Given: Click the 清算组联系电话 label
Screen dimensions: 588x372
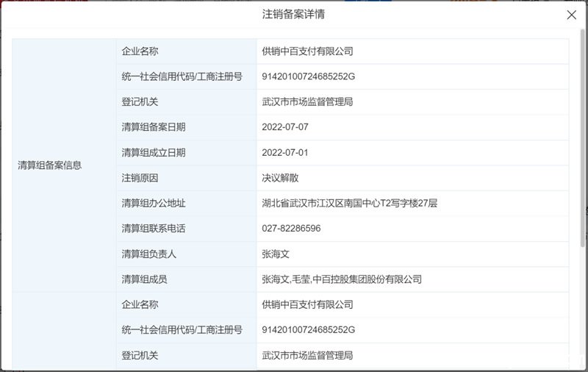Looking at the screenshot, I should click(154, 229).
